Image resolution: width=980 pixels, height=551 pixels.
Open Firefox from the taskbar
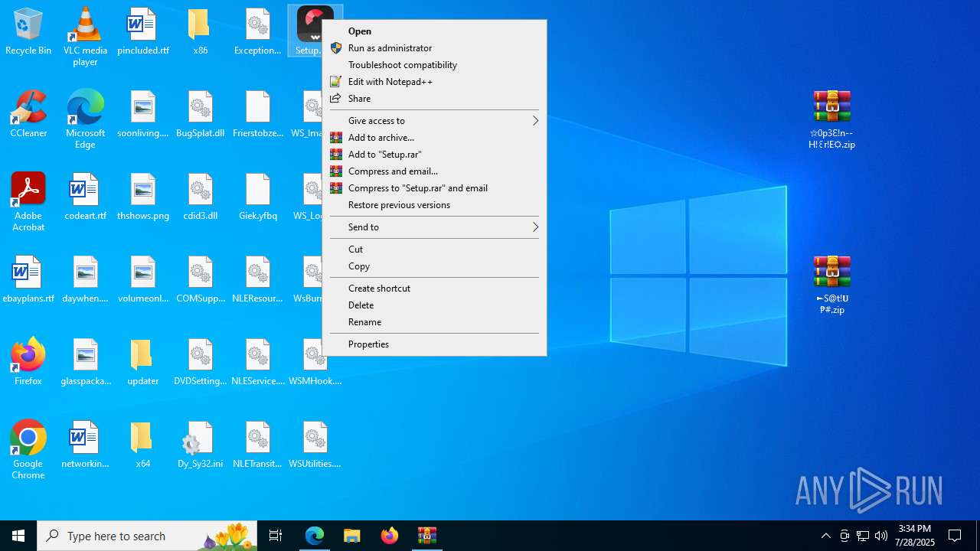coord(390,536)
